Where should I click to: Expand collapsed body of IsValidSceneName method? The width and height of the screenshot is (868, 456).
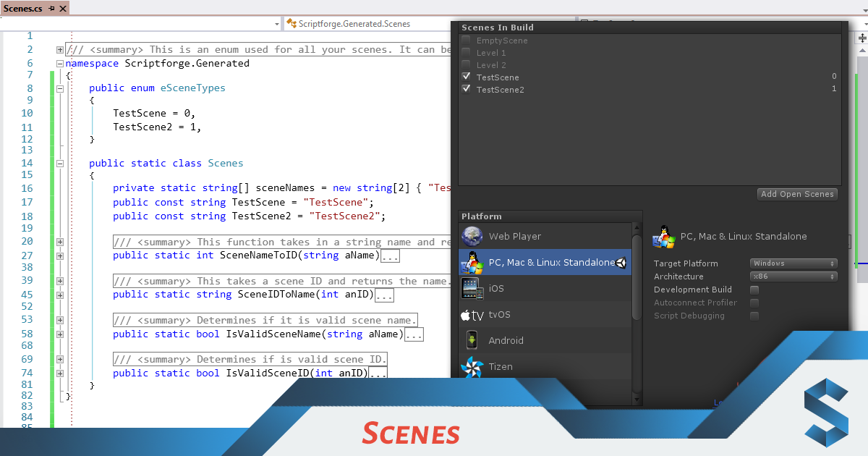pos(414,334)
